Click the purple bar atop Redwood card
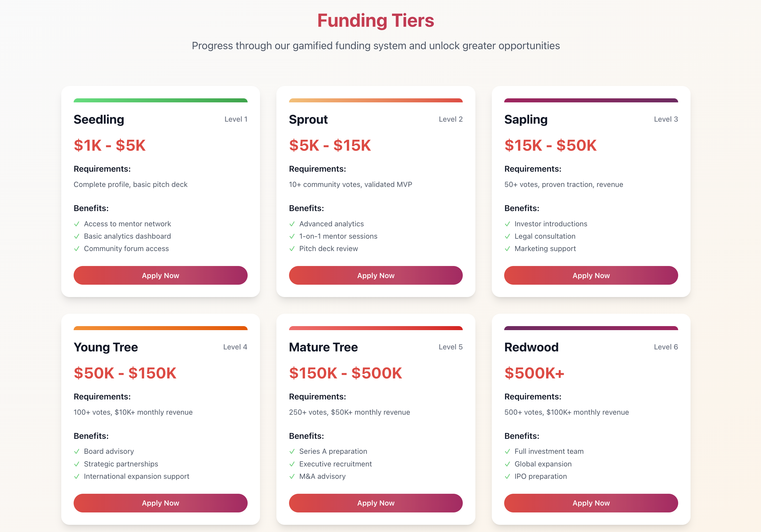Image resolution: width=761 pixels, height=532 pixels. (x=591, y=328)
